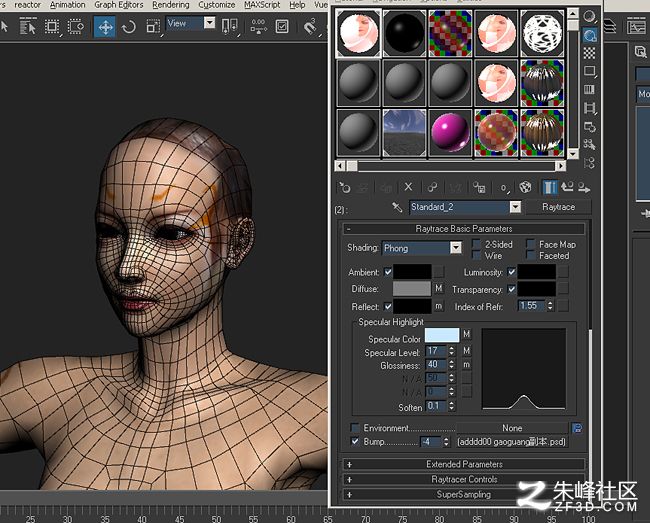Image resolution: width=650 pixels, height=523 pixels.
Task: Click the Reset Map/Material X icon
Action: pos(408,188)
